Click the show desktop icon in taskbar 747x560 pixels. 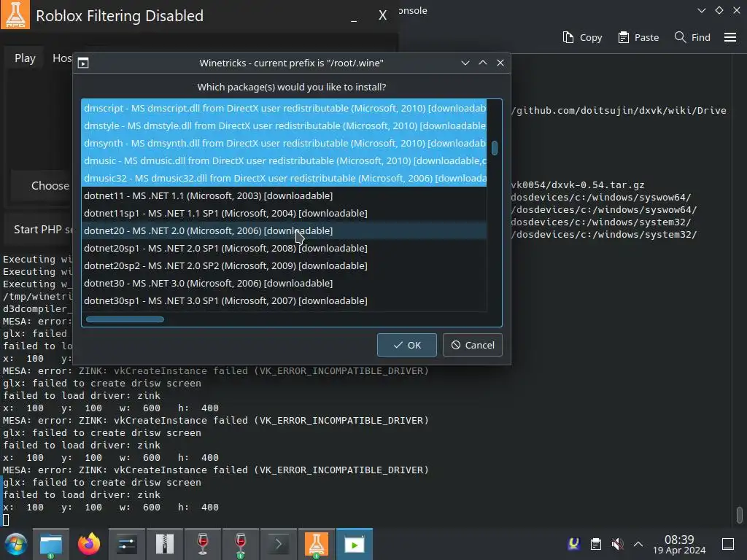pos(728,544)
